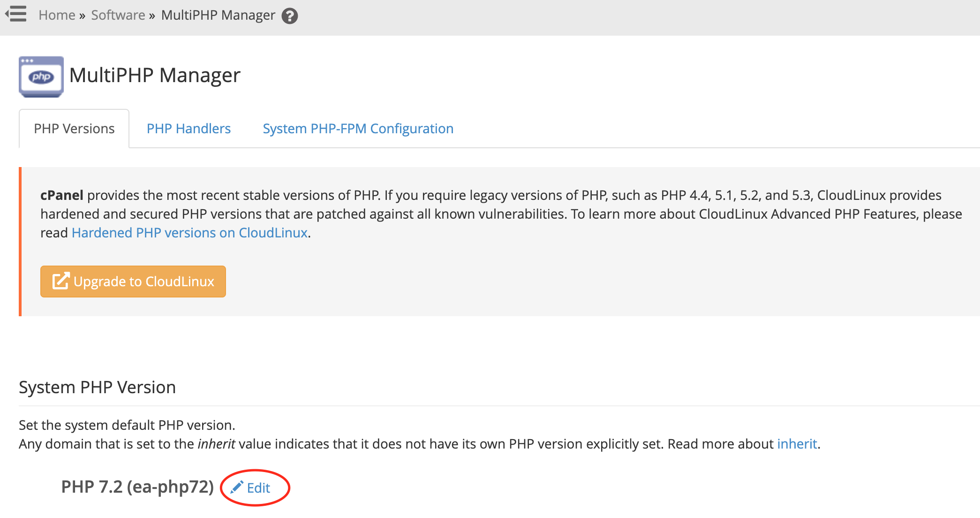Open the Software breadcrumb link

(x=118, y=15)
